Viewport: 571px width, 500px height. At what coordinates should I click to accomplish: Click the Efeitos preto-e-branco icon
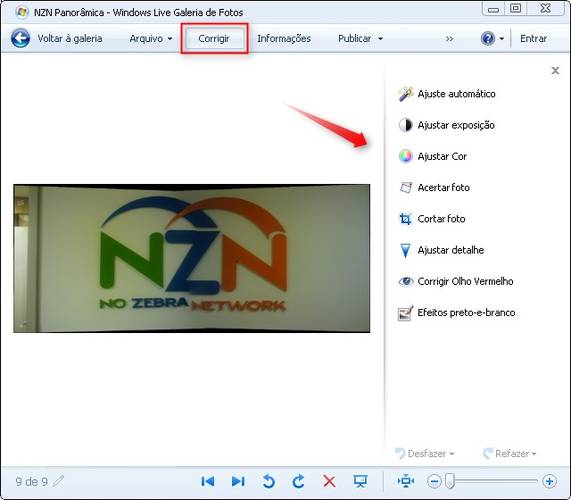point(405,313)
